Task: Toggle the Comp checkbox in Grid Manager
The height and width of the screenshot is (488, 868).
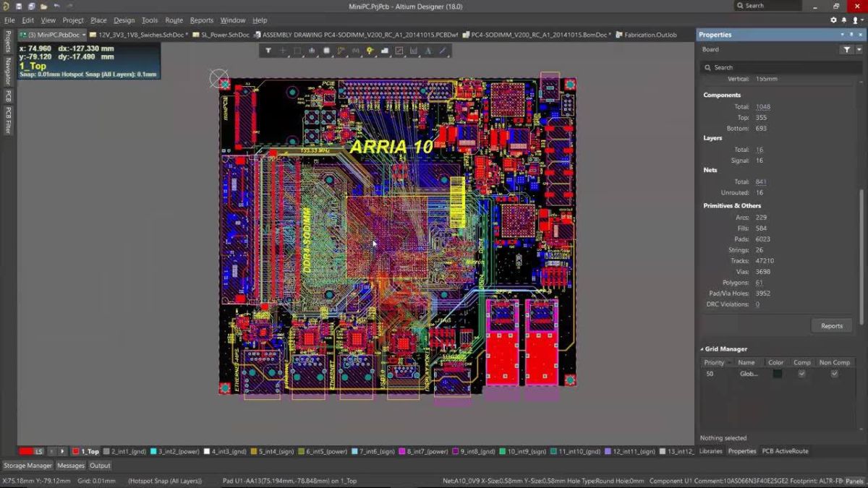Action: (801, 374)
